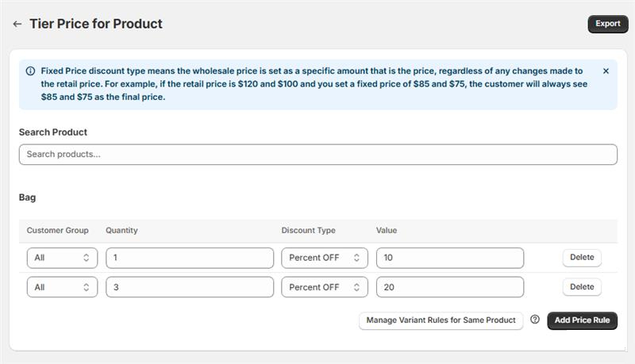Select the Value field showing 20
Viewport: 635px width, 364px height.
449,287
